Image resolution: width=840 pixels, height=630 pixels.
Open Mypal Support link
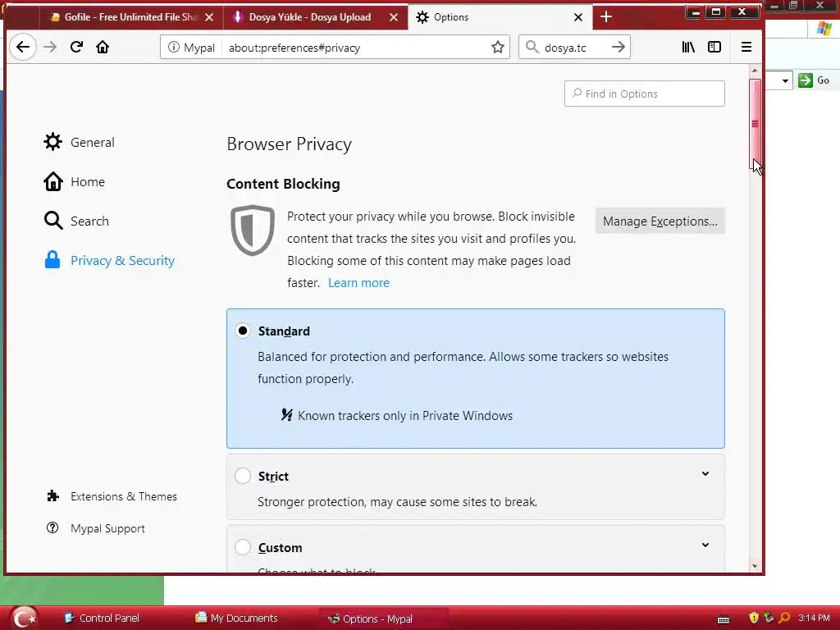click(x=96, y=528)
